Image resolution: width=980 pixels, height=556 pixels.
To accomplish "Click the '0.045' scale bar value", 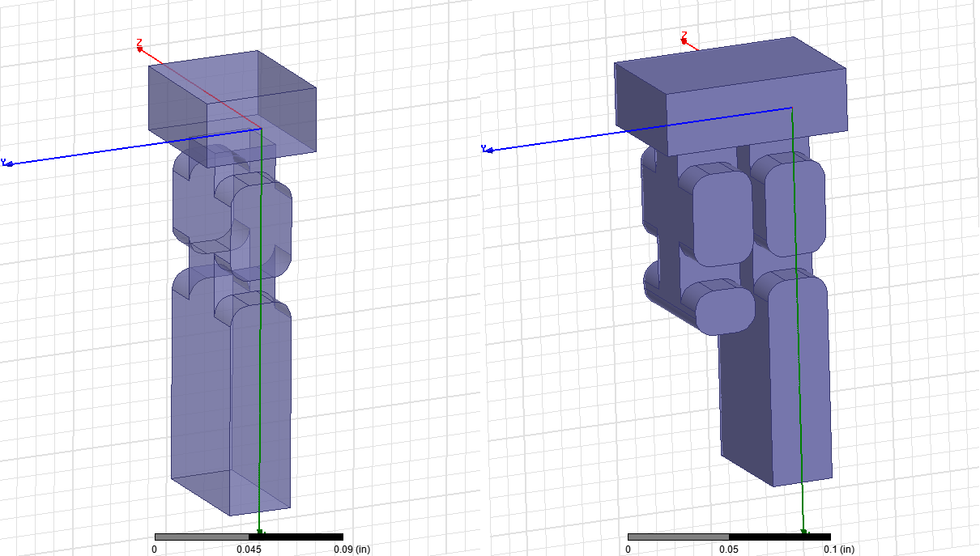I will click(248, 549).
